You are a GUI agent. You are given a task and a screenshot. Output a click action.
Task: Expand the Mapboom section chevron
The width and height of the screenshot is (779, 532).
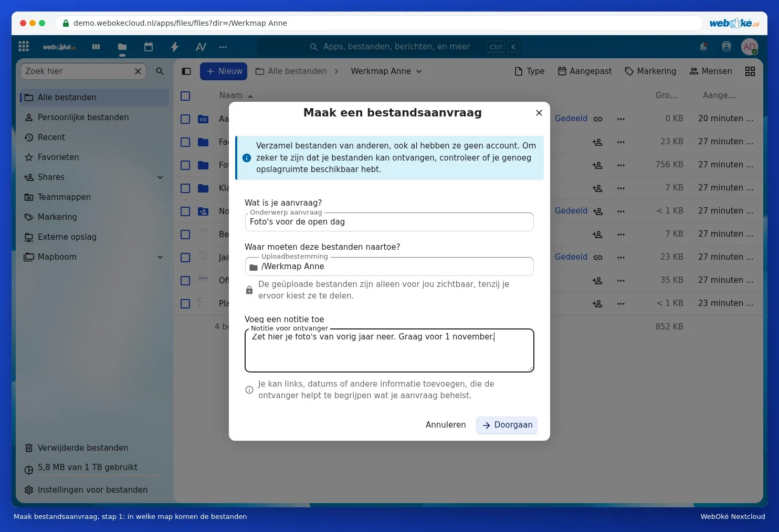[160, 257]
